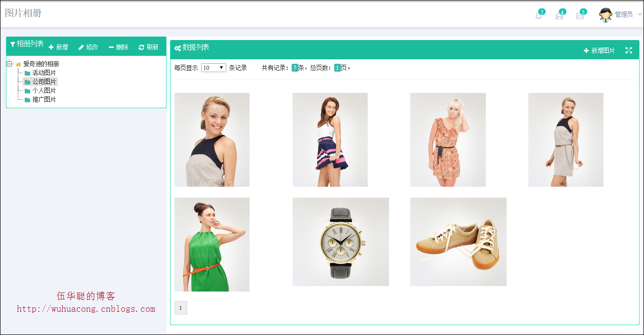Open the green dress woman thumbnail
644x335 pixels.
(212, 245)
